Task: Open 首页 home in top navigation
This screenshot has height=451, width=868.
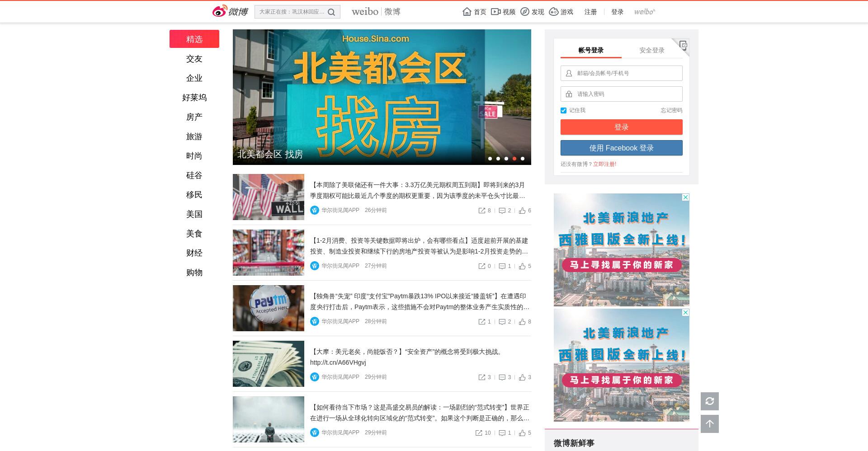Action: click(474, 12)
